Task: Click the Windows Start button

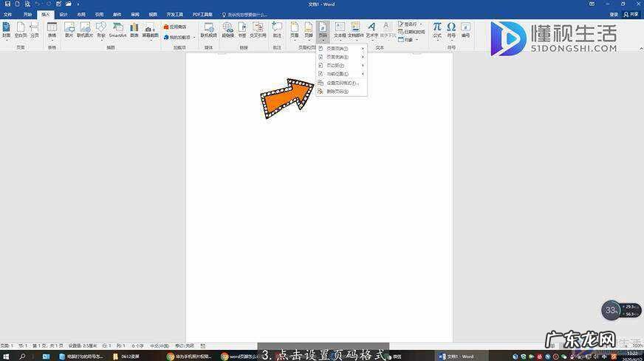Action: [x=5, y=356]
